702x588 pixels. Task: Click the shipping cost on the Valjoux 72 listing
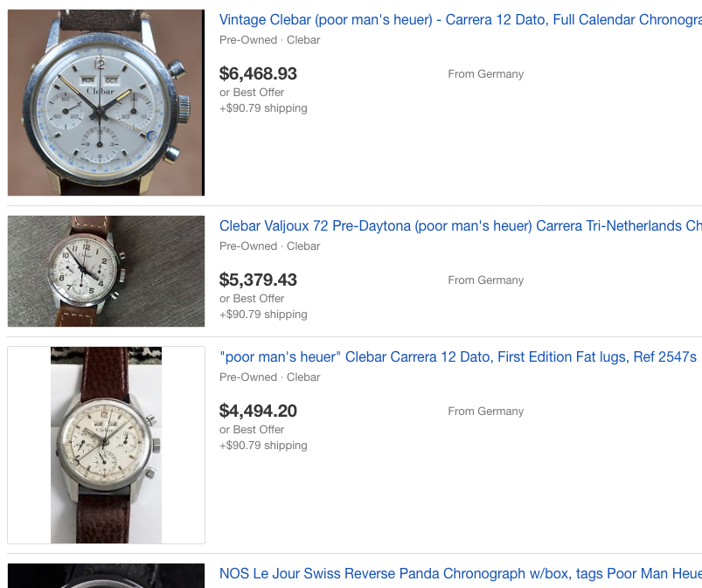[x=263, y=315]
